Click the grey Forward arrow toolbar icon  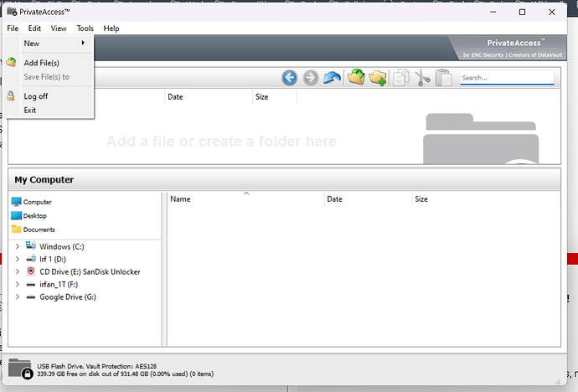(311, 78)
